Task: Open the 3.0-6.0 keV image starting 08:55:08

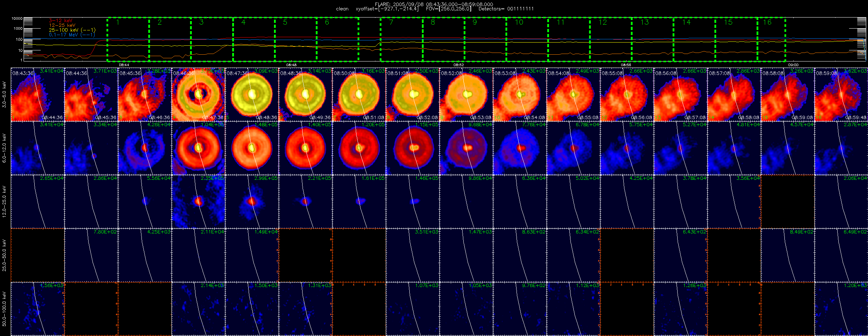Action: [x=627, y=94]
